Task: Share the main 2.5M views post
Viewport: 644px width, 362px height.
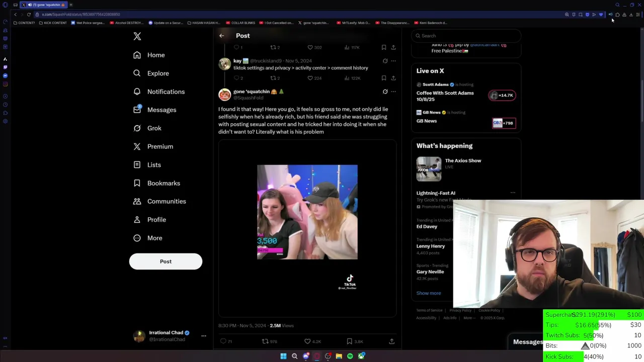Action: tap(391, 341)
